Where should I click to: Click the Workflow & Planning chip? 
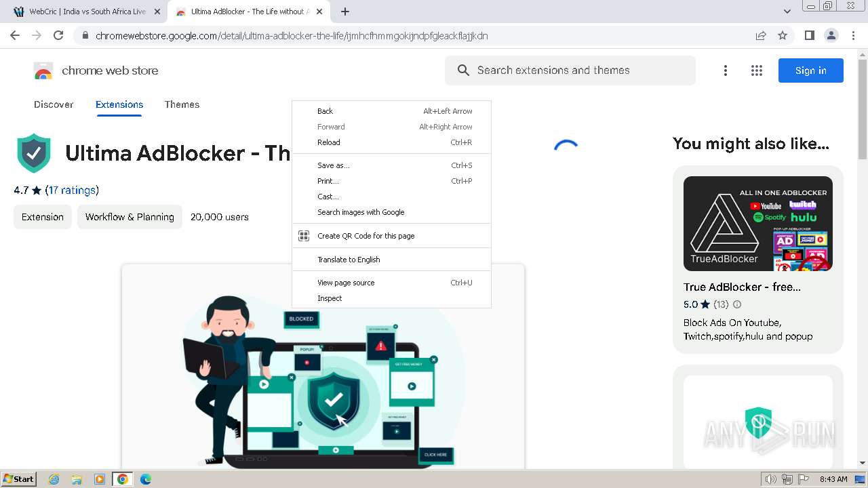click(130, 217)
